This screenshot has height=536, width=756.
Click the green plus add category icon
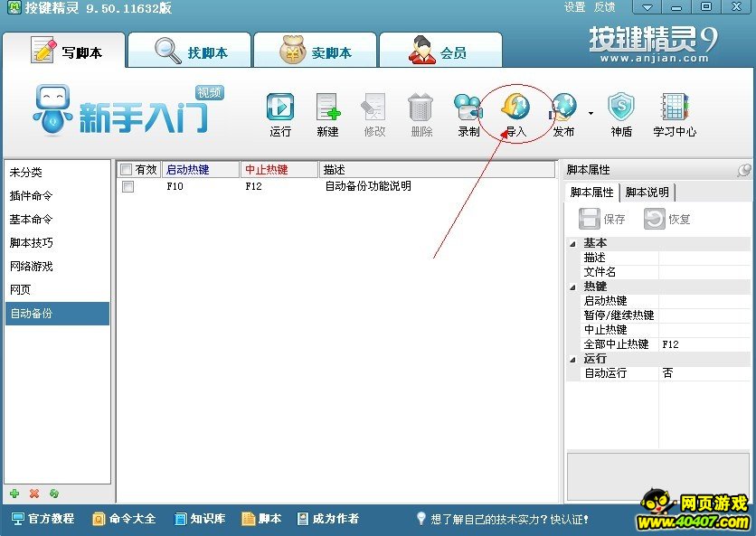(14, 494)
